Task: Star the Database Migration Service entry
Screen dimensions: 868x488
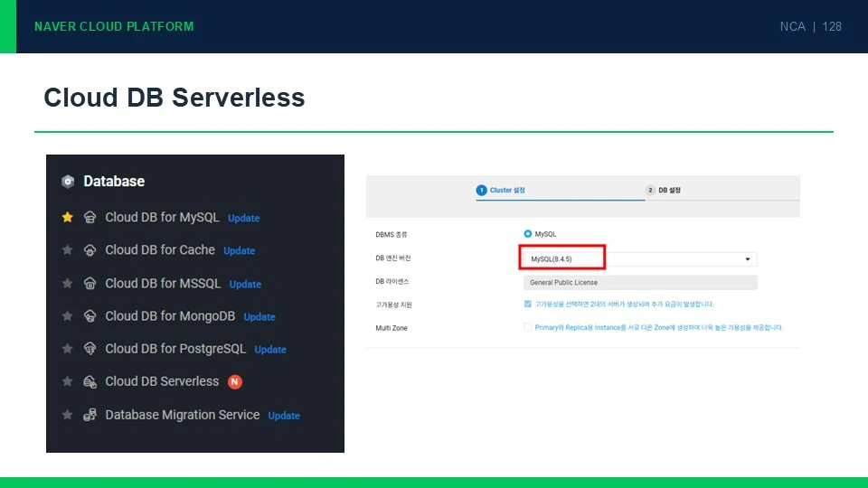Action: click(x=68, y=415)
